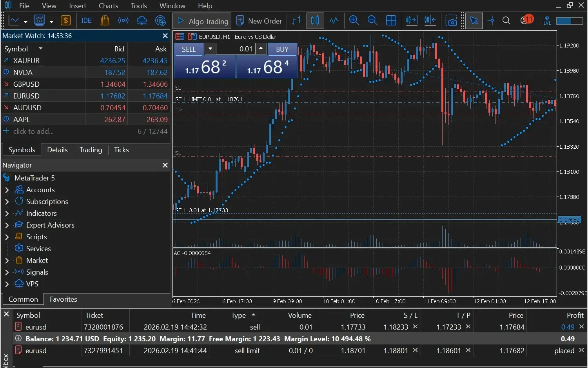Select the arrow cursor tool
This screenshot has height=368, width=588.
(474, 21)
